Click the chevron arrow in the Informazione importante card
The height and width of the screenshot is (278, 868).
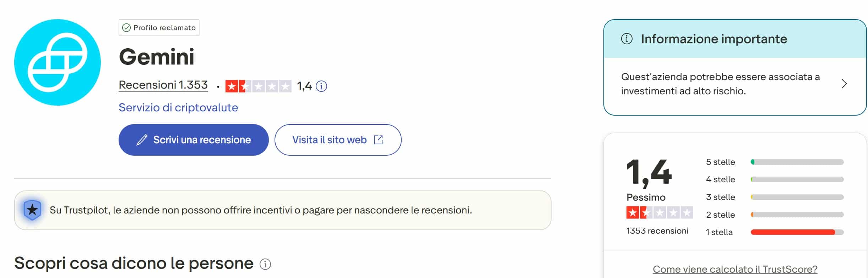[843, 84]
